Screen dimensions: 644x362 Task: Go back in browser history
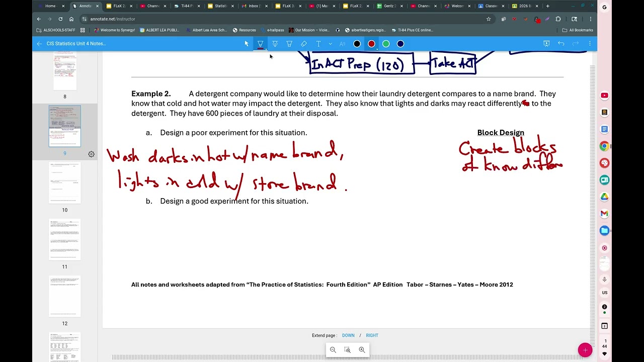point(39,19)
